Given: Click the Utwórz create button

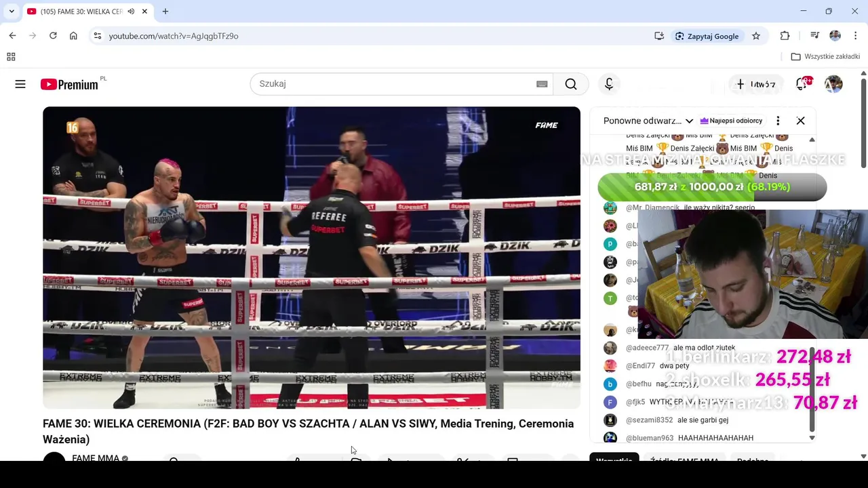Looking at the screenshot, I should (755, 85).
